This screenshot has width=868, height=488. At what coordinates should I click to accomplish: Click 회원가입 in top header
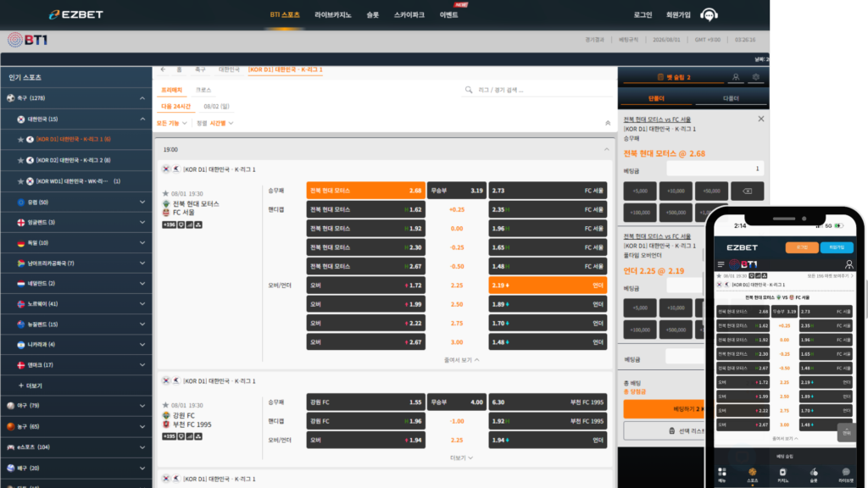[x=678, y=15]
